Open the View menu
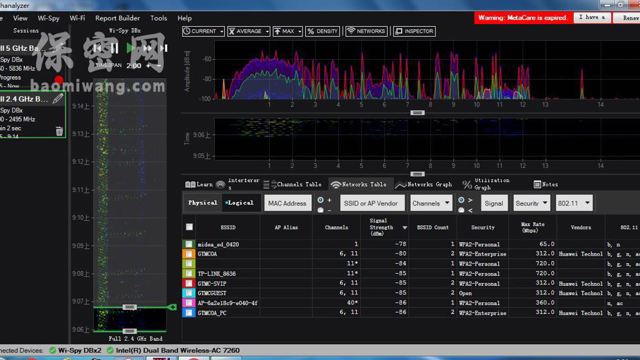 [20, 18]
